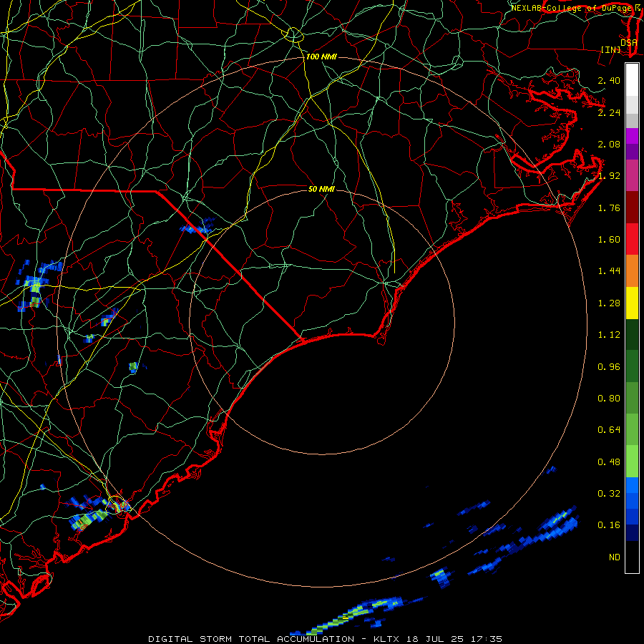Select the white swatch atop the color bar

click(x=632, y=80)
